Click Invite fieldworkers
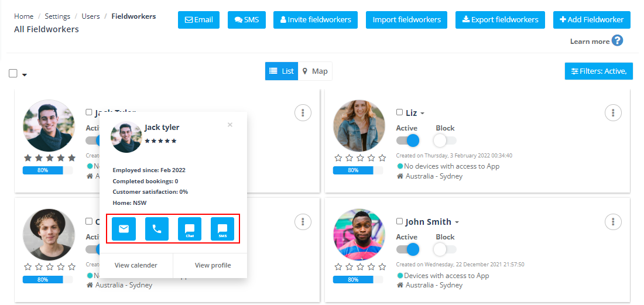 click(x=316, y=20)
